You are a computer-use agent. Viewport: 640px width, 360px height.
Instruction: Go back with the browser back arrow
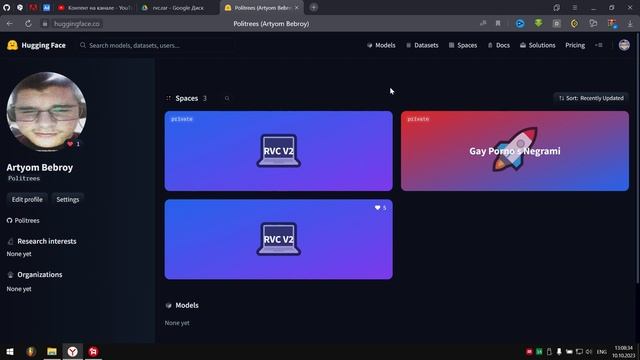9,24
